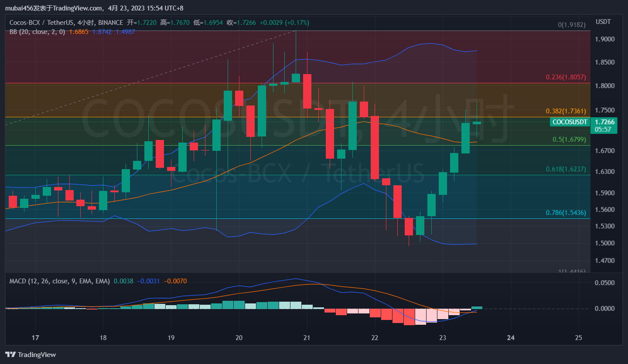
Task: Select the MACD (12, 26, close, 9, EMA, EMA) legend
Action: (60, 281)
